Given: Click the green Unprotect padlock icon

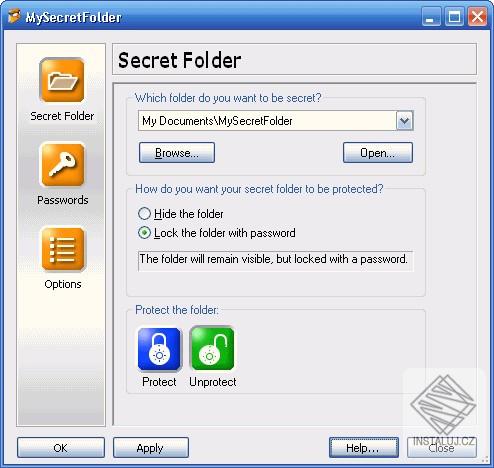Looking at the screenshot, I should [212, 349].
